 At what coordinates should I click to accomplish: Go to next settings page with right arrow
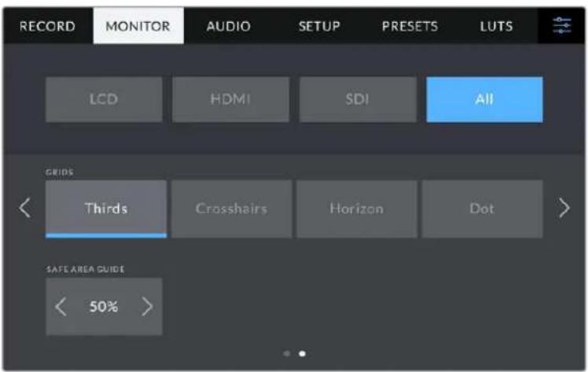tap(564, 208)
